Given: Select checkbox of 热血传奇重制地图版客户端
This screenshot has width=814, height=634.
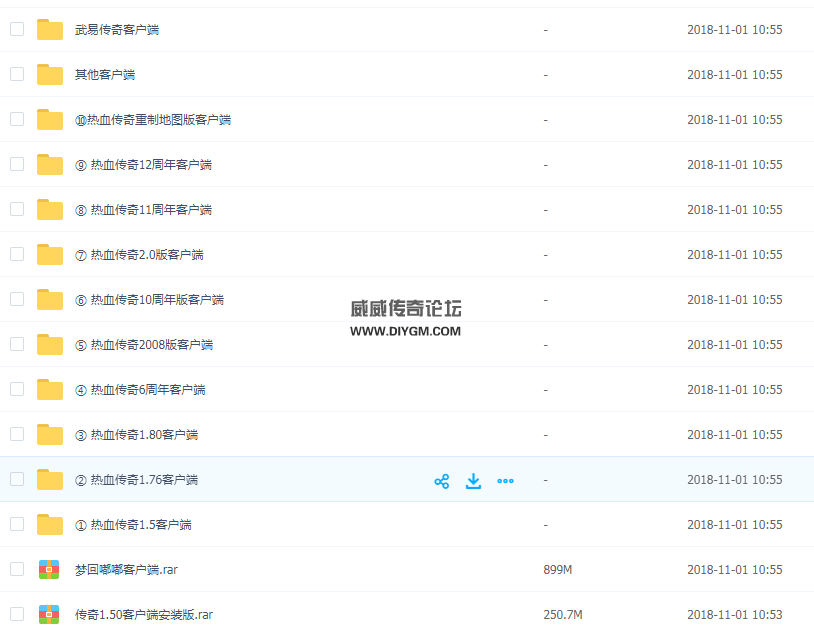Looking at the screenshot, I should pos(17,119).
